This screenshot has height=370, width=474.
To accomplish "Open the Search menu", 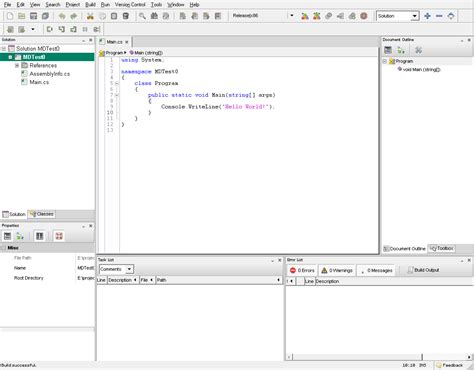I will coord(53,5).
